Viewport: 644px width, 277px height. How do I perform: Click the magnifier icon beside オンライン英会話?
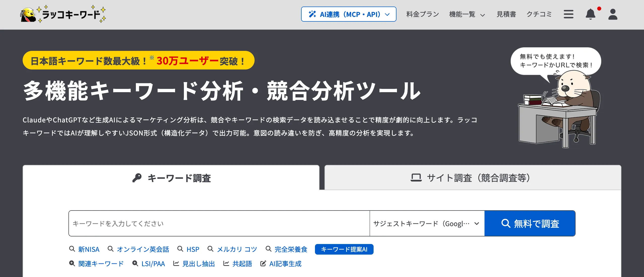110,249
